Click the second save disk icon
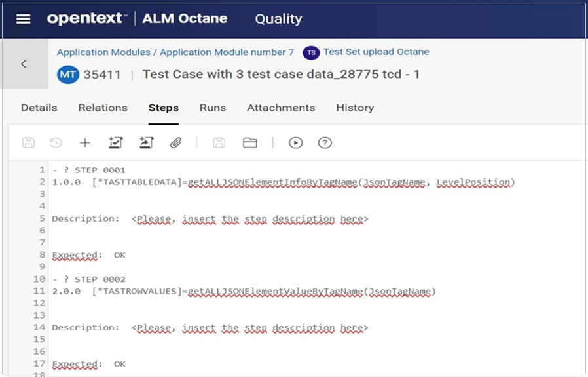Screen dimensions: 588x377 (x=219, y=142)
